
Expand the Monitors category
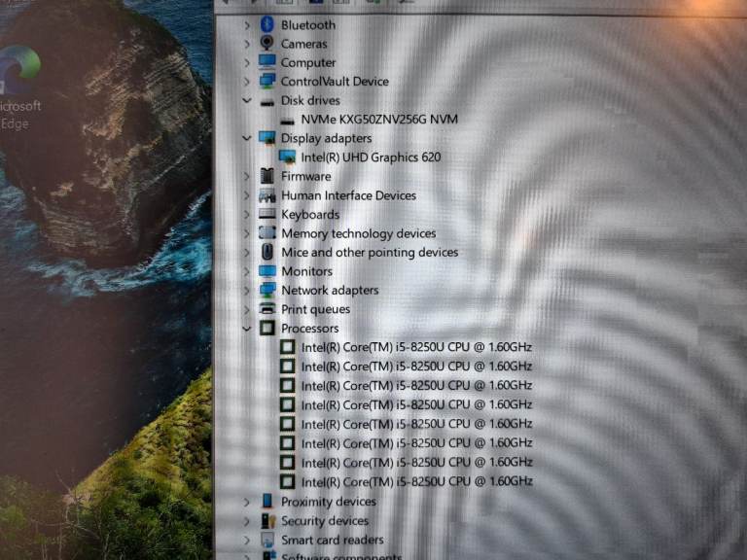[247, 271]
